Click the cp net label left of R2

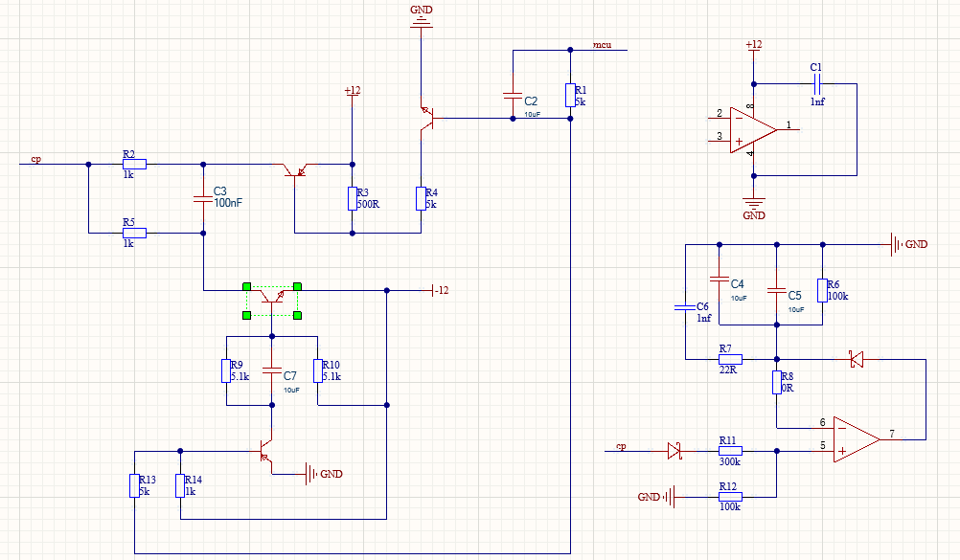tap(36, 159)
